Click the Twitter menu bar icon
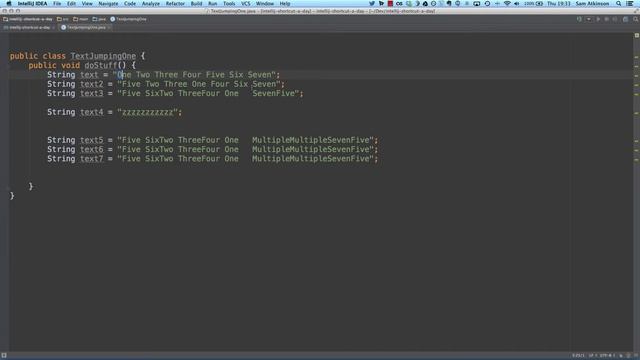The height and width of the screenshot is (360, 640). (372, 4)
